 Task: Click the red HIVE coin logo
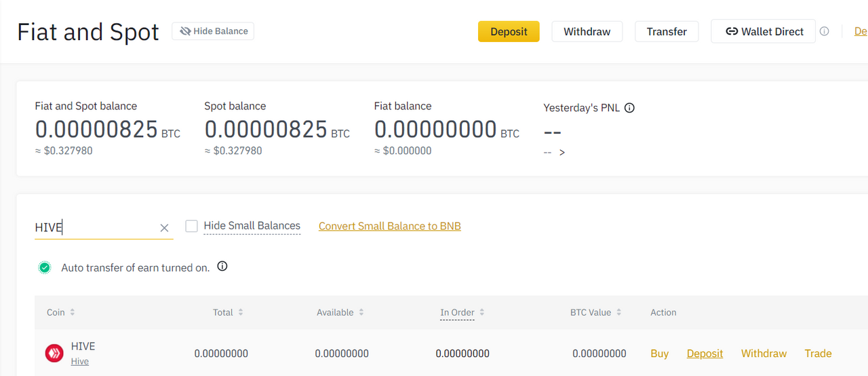54,353
